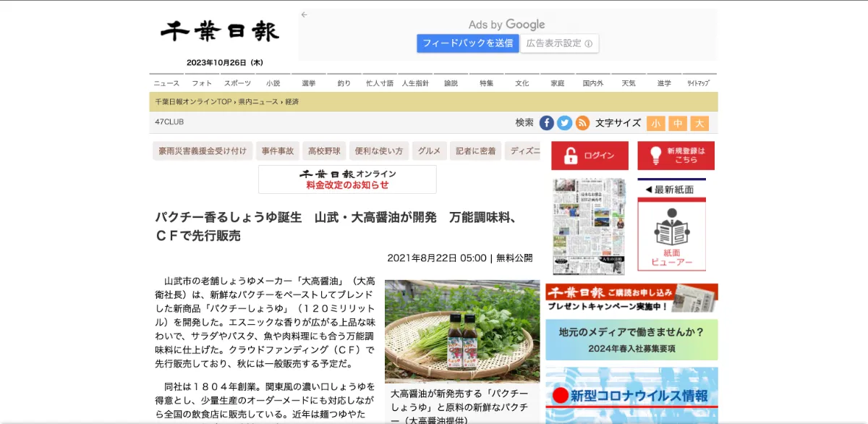Viewport: 868px width, 424px height.
Task: Open the 論説 menu item
Action: [x=451, y=83]
